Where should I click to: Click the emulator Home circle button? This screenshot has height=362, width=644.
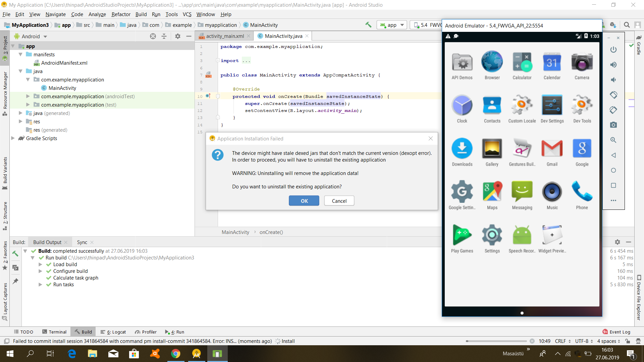[x=613, y=170]
